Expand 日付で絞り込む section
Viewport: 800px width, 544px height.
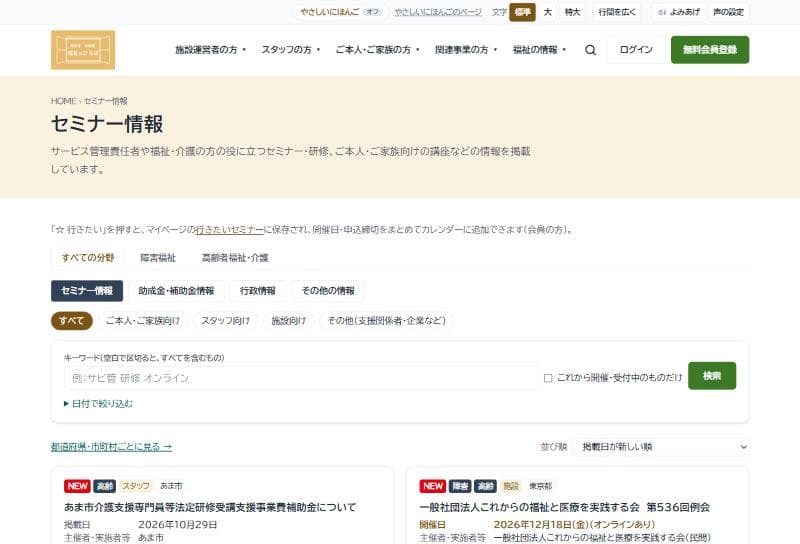pos(98,404)
